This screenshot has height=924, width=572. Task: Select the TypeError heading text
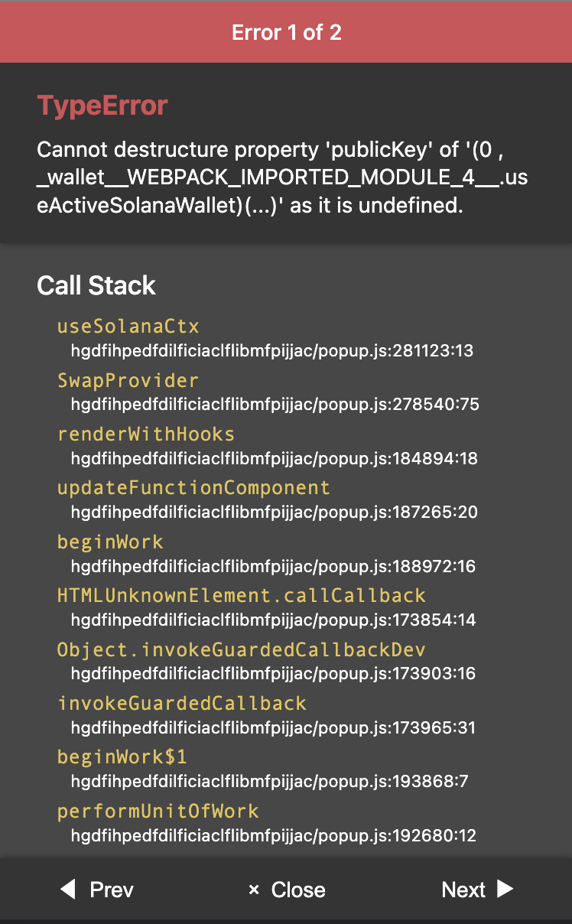[102, 106]
